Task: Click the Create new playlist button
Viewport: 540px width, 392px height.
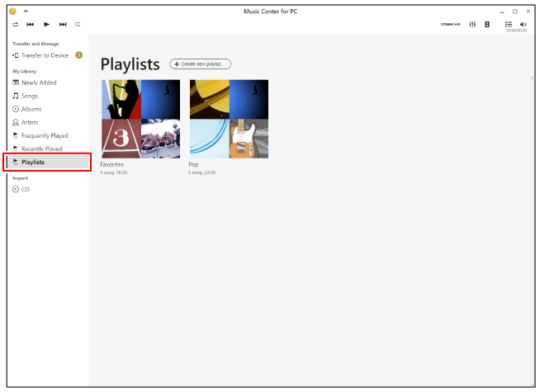Action: click(x=201, y=64)
